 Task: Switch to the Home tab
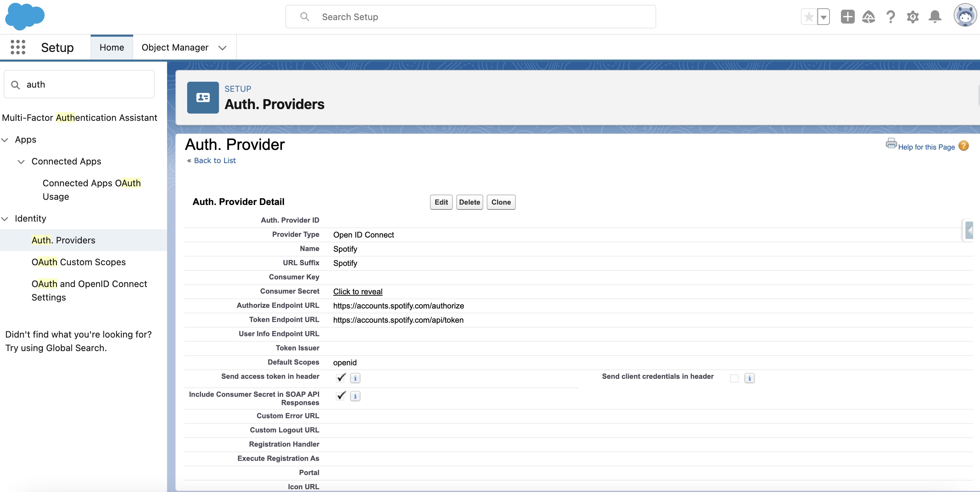coord(112,47)
